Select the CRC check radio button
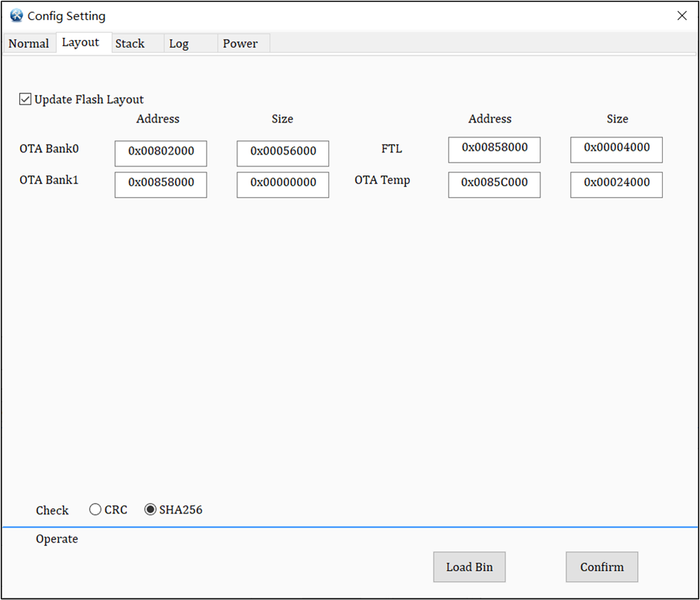 (96, 509)
